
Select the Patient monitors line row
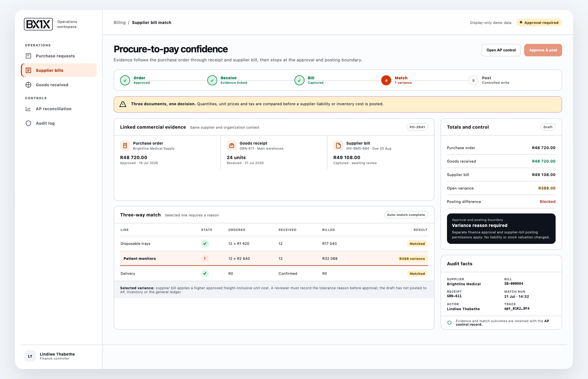tap(274, 259)
